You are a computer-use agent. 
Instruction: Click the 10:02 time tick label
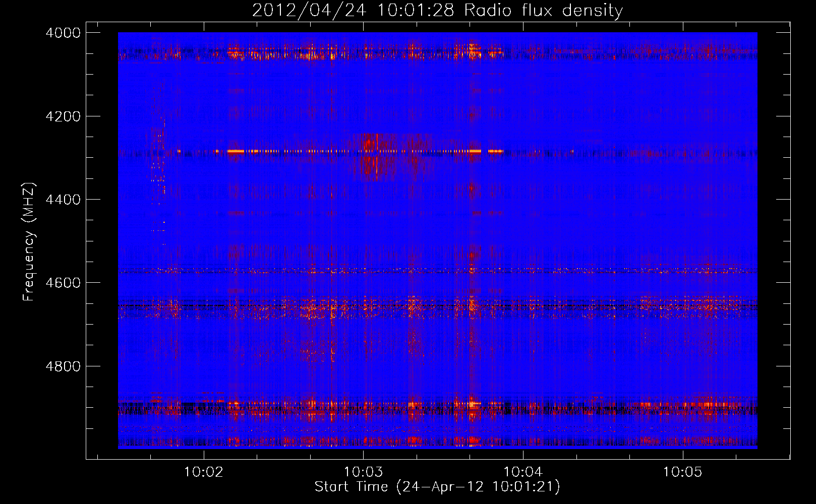pos(204,472)
